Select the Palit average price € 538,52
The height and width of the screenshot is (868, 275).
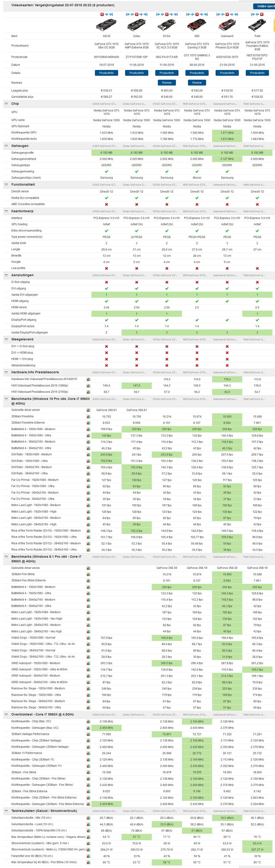click(x=257, y=97)
